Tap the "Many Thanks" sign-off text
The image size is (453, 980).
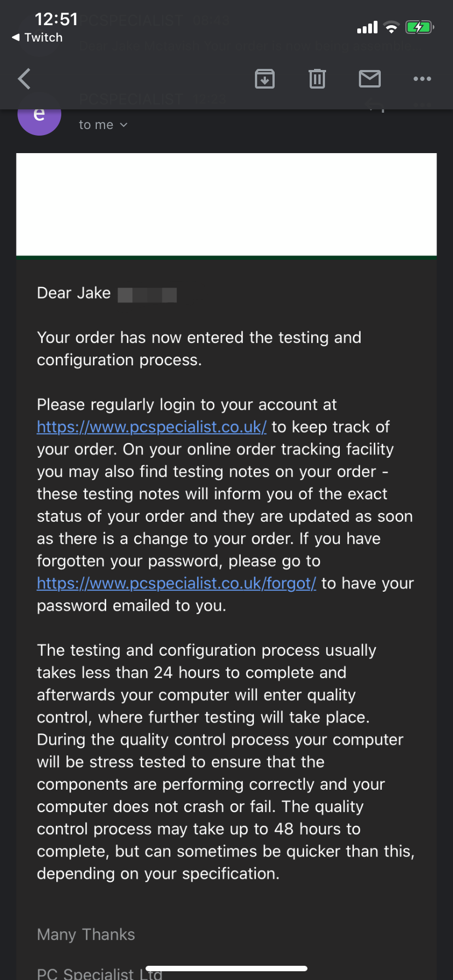pos(86,935)
